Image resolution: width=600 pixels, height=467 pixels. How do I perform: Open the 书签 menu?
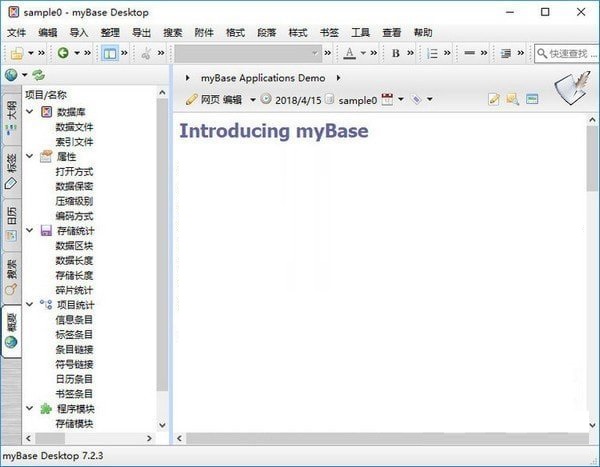pos(329,33)
